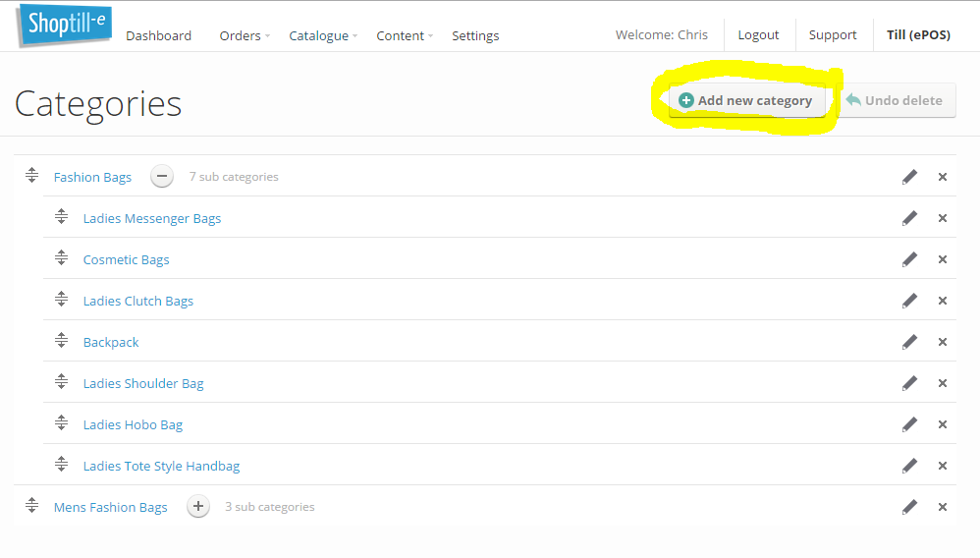The image size is (980, 558).
Task: Delete Ladies Tote Style Handbag subcategory
Action: click(x=943, y=466)
